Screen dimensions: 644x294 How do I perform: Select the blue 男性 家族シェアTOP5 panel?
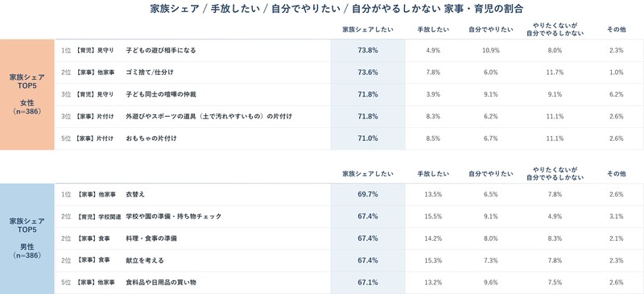[27, 238]
